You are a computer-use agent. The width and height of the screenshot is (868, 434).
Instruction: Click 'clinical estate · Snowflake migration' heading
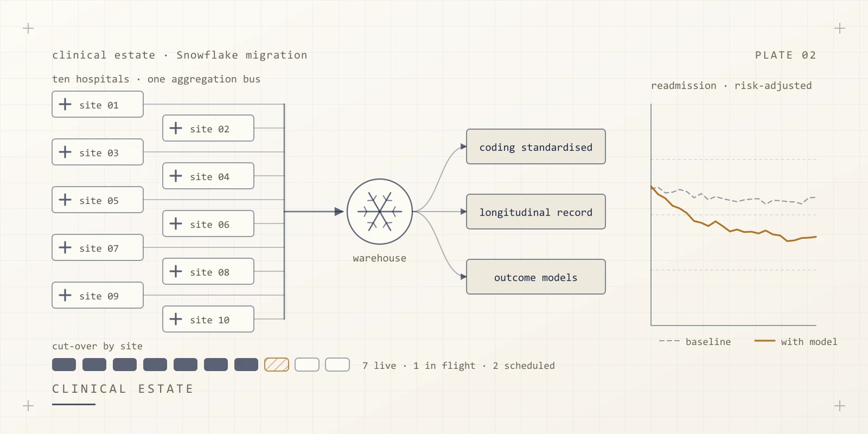pyautogui.click(x=180, y=55)
